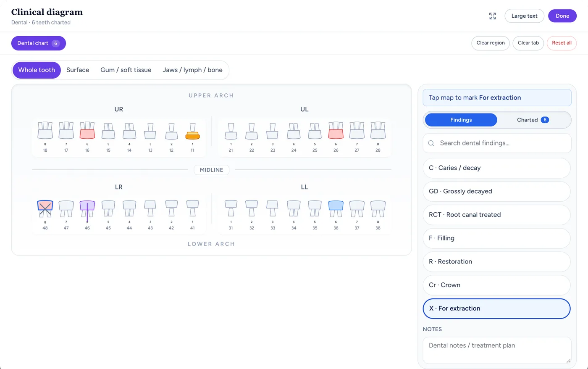The height and width of the screenshot is (369, 588).
Task: Select lower right tooth 41
Action: tap(192, 208)
